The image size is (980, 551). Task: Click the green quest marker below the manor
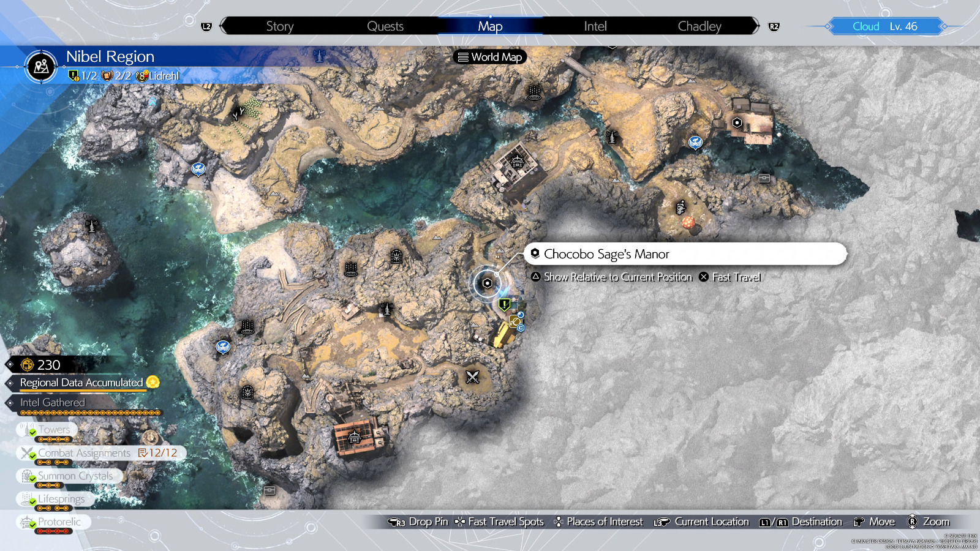(x=504, y=304)
